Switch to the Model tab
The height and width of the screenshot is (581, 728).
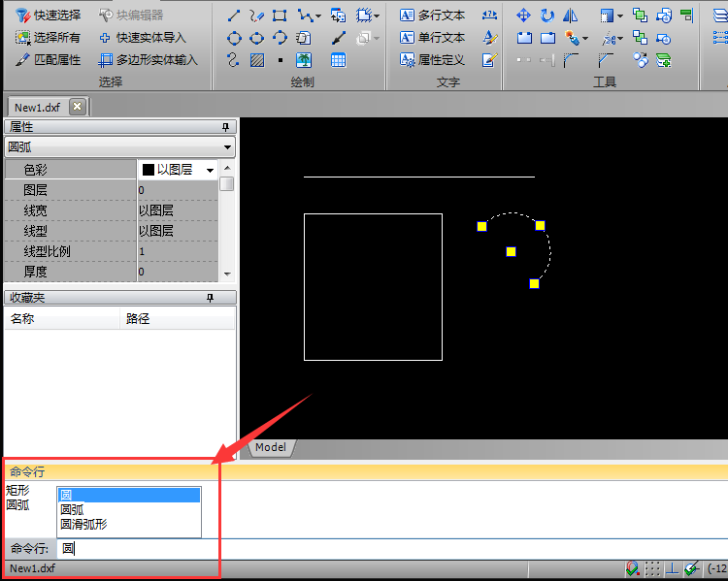pyautogui.click(x=271, y=447)
